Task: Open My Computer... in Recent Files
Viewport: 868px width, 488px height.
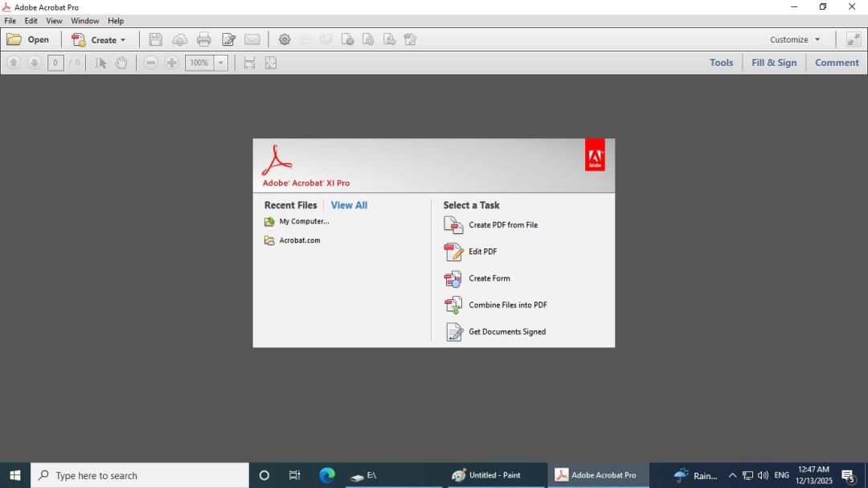Action: point(297,221)
